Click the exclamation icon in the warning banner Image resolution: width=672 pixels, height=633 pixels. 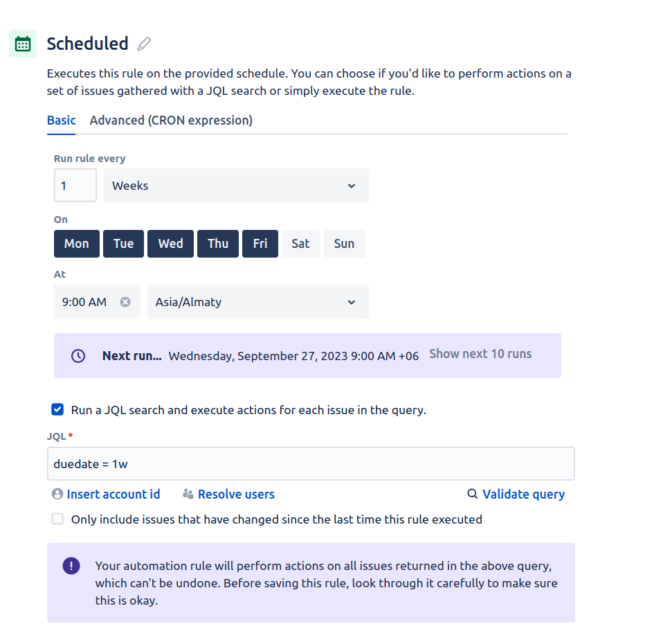click(x=71, y=566)
